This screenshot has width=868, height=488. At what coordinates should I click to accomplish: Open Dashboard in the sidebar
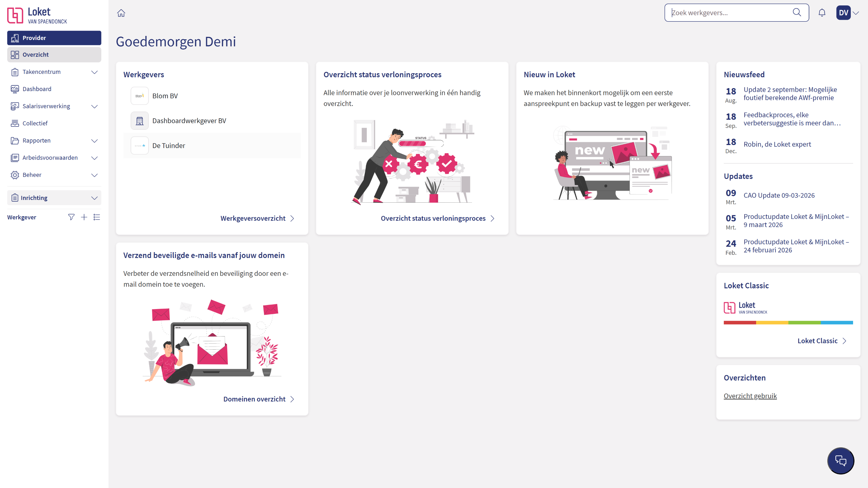(37, 89)
